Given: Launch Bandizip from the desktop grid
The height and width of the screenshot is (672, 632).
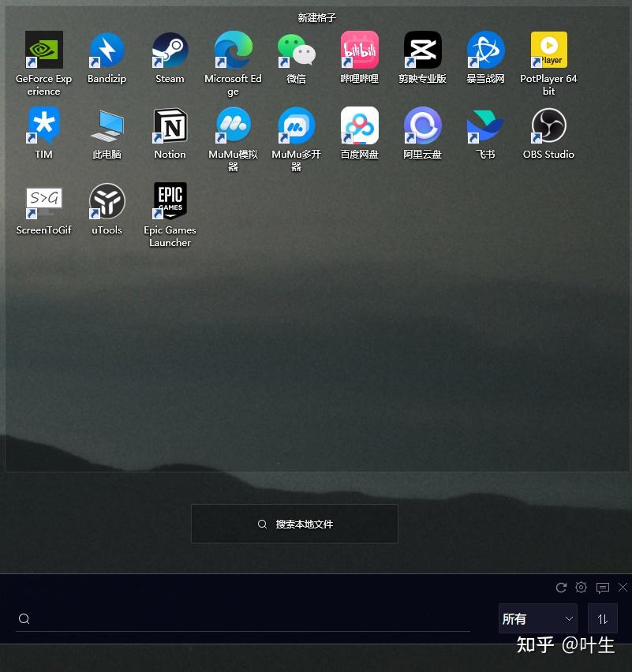Looking at the screenshot, I should [x=107, y=50].
